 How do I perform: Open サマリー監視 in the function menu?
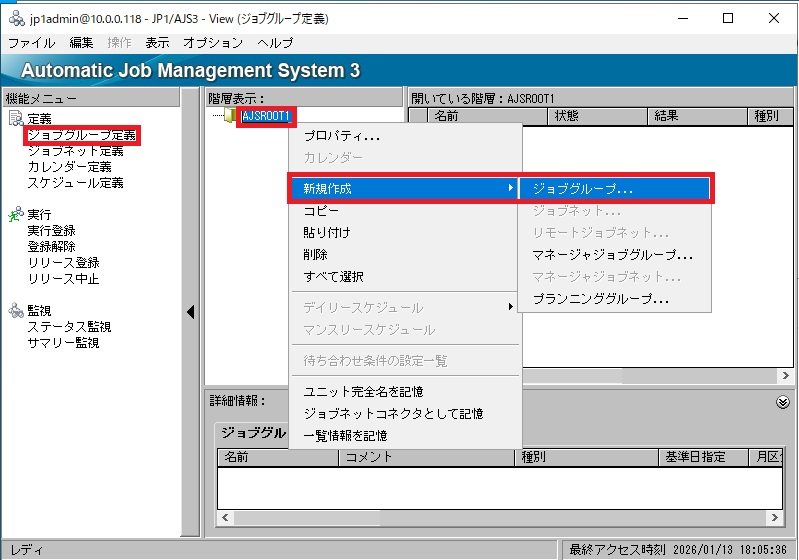(x=64, y=342)
